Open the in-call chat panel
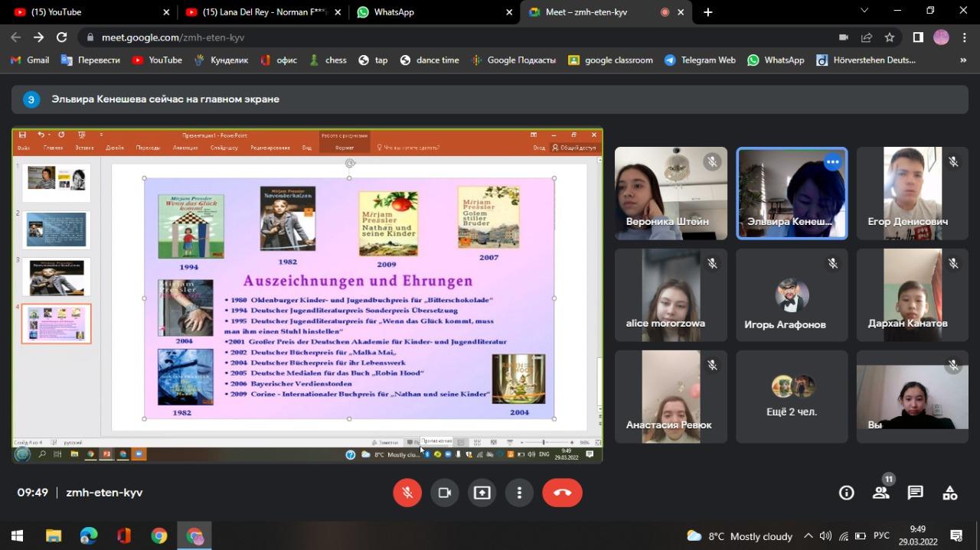Viewport: 980px width, 550px height. 915,493
